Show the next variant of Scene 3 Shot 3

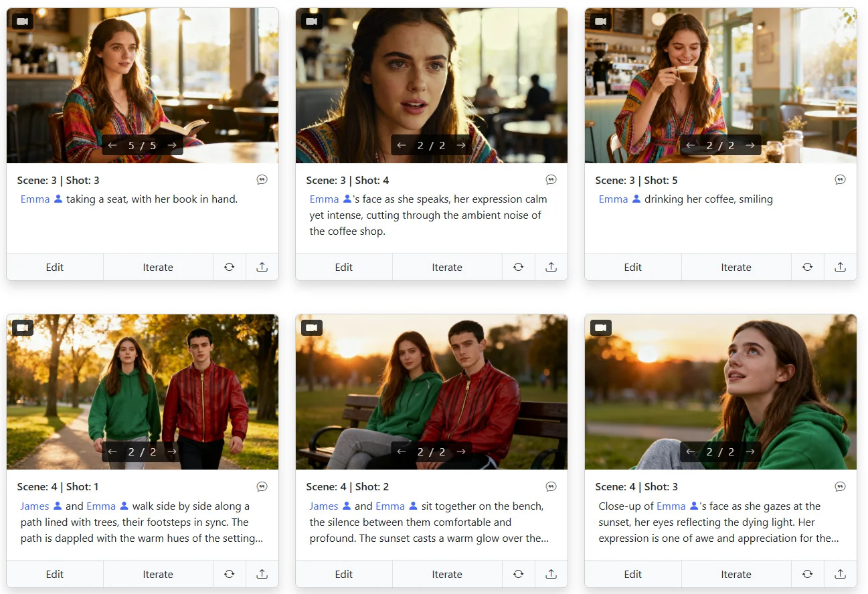tap(172, 144)
